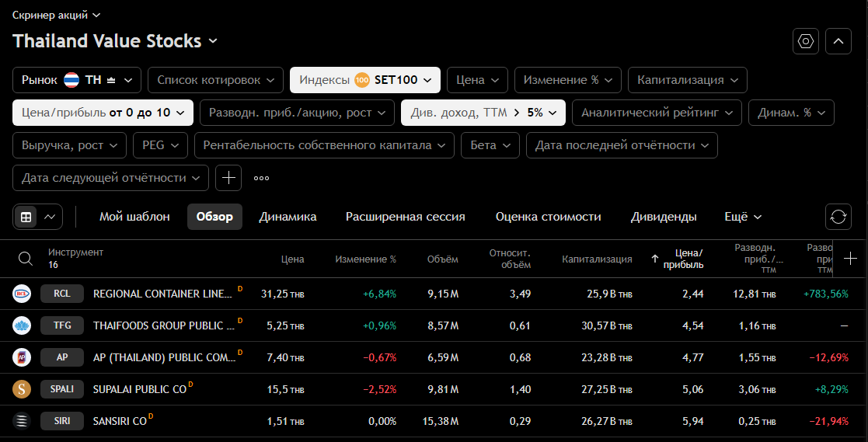Open the Динам. % filter
The height and width of the screenshot is (442, 868).
coord(792,113)
